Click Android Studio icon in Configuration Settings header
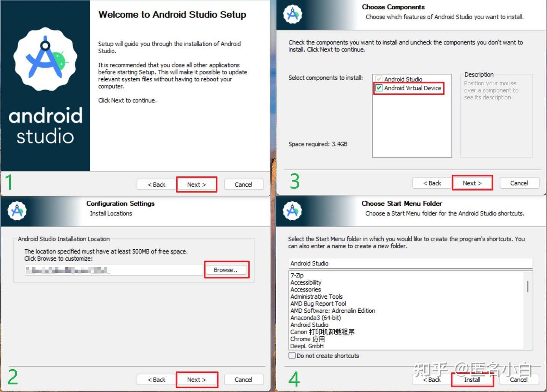Viewport: 547px width, 392px height. pyautogui.click(x=17, y=211)
